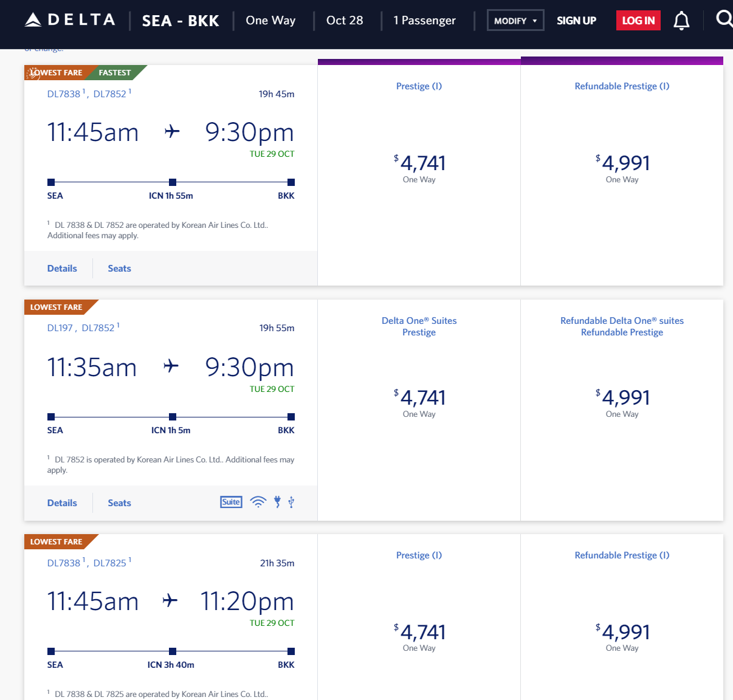Click SIGN UP in header
The width and height of the screenshot is (733, 700).
point(576,21)
